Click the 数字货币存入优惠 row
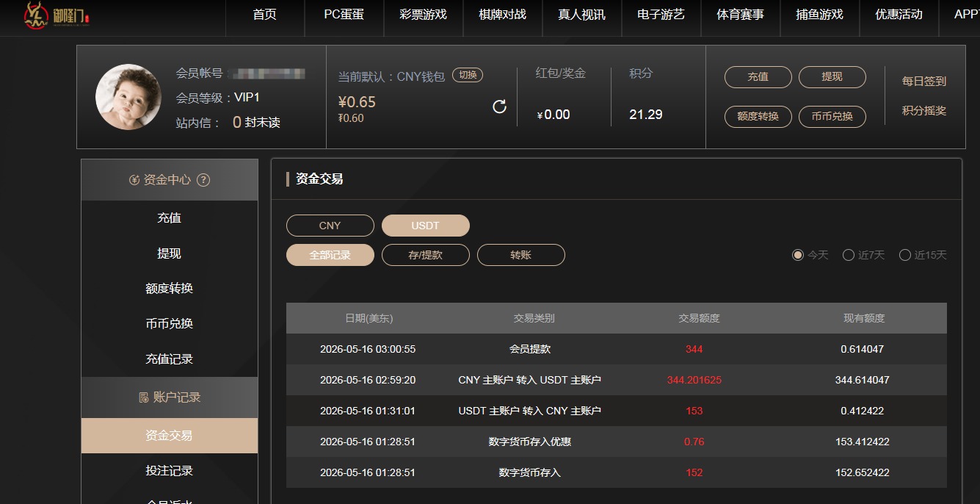Viewport: 980px width, 504px height. [x=617, y=442]
